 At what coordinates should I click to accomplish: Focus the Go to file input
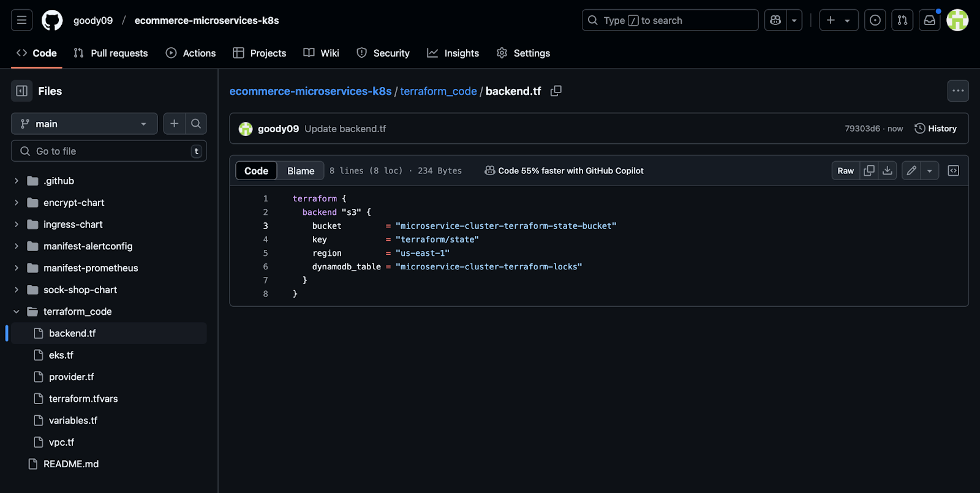coord(109,151)
